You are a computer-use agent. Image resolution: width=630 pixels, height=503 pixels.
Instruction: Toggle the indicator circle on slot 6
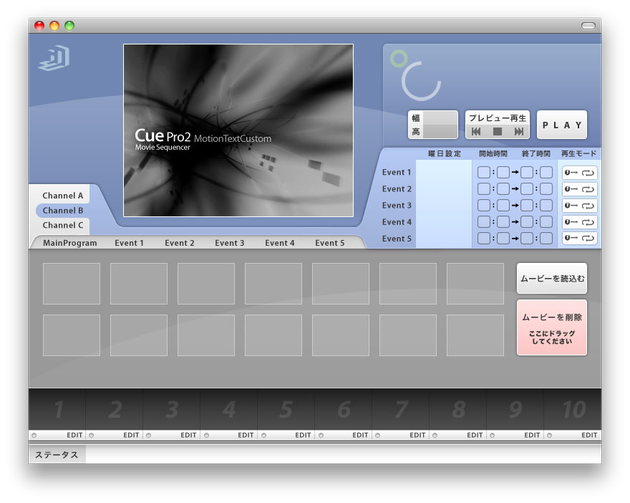point(321,436)
